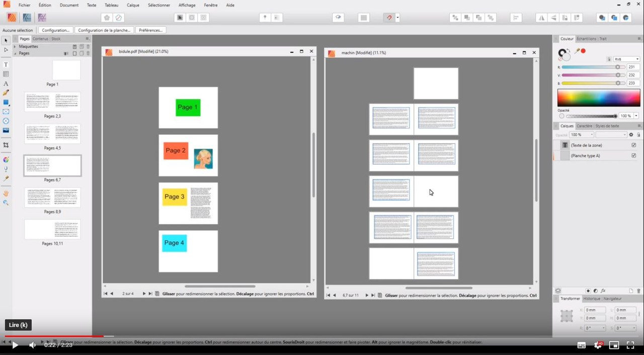Open the Préférences... button

(151, 30)
